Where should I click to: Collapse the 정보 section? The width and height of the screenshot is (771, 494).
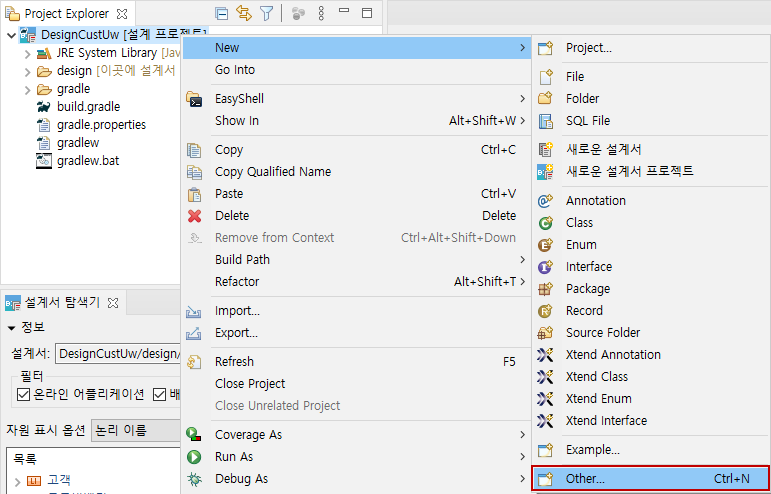coord(12,328)
